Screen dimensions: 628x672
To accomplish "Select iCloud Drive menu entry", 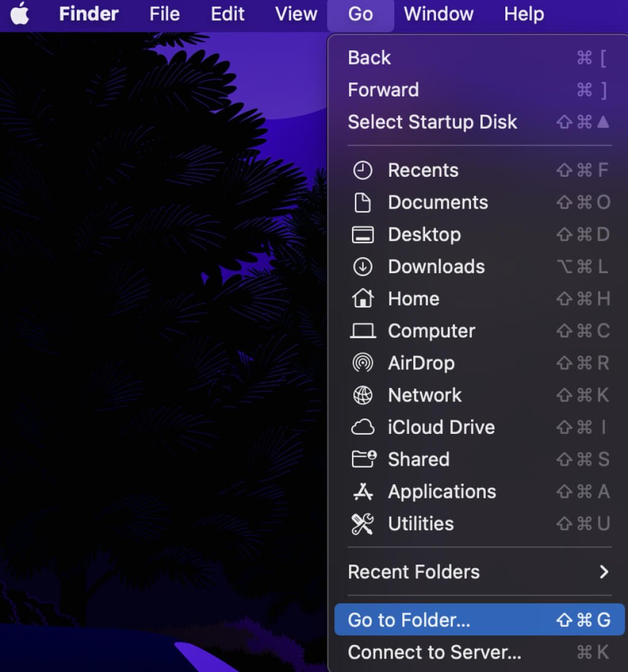I will point(480,427).
